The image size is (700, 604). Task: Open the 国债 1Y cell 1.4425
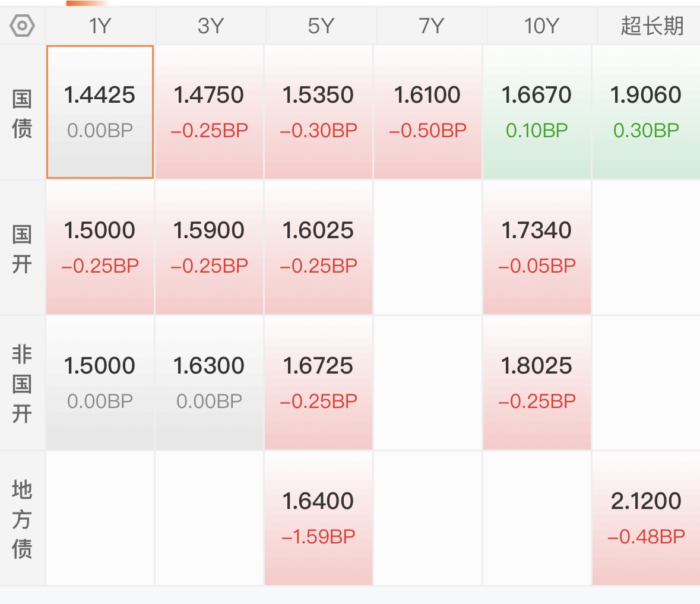coord(100,112)
